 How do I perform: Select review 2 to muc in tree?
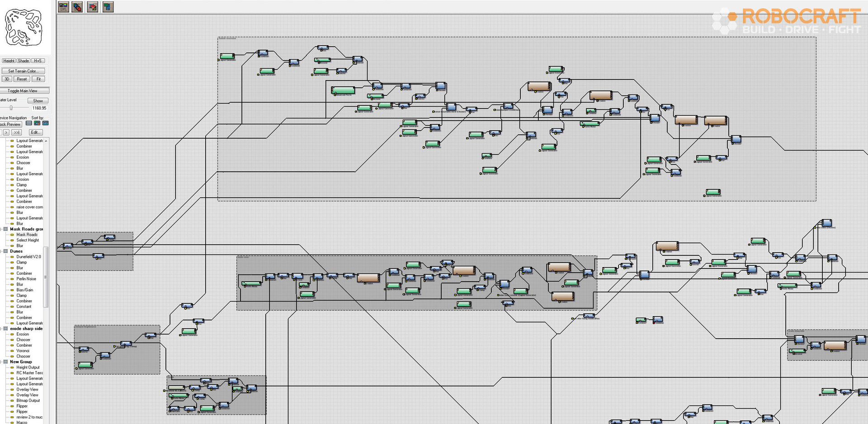click(29, 417)
